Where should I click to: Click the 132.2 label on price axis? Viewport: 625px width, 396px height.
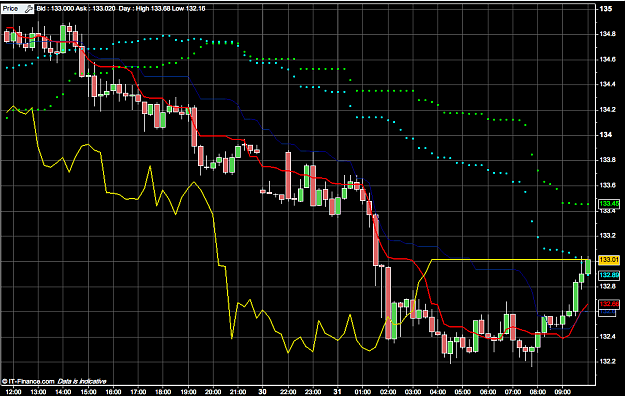[607, 362]
